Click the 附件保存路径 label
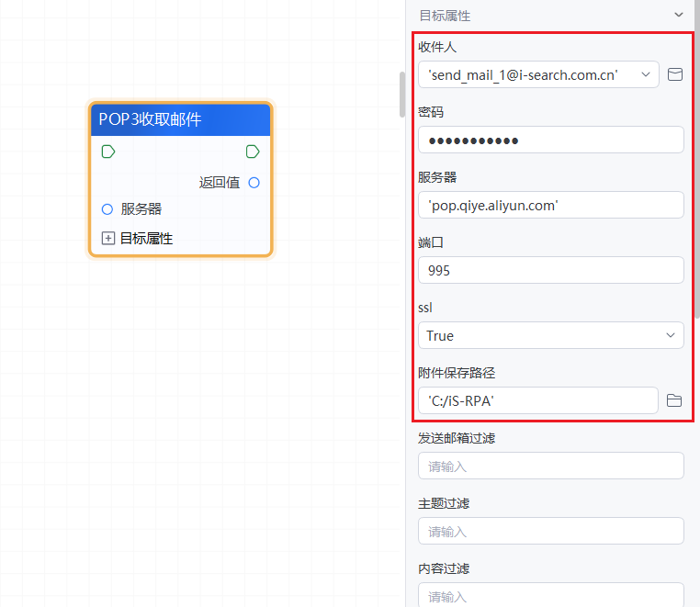The height and width of the screenshot is (607, 700). click(457, 373)
